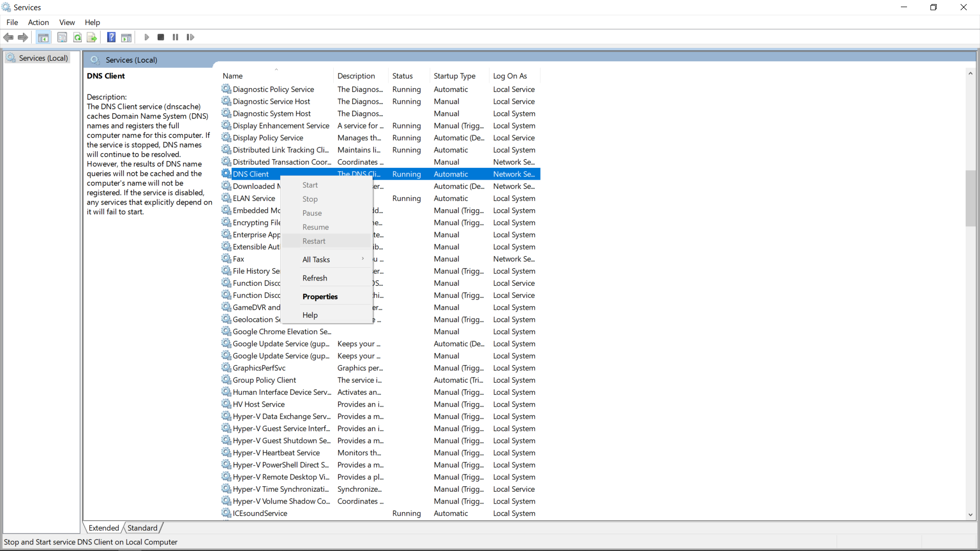The height and width of the screenshot is (551, 980).
Task: Select Services (Local) node in left tree
Action: tap(37, 58)
